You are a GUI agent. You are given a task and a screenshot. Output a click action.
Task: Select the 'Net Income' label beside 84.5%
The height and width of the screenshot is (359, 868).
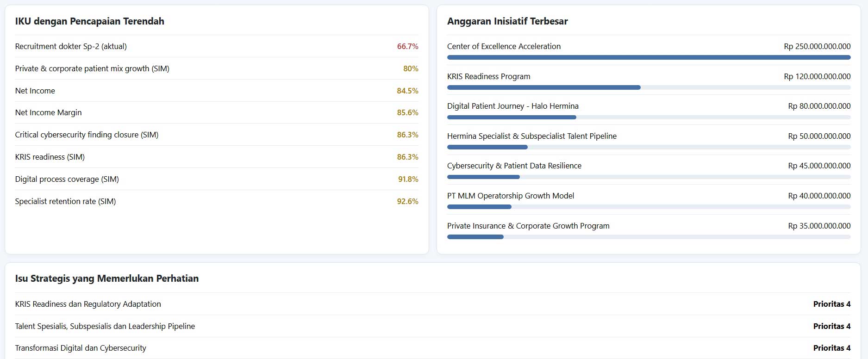tap(35, 91)
